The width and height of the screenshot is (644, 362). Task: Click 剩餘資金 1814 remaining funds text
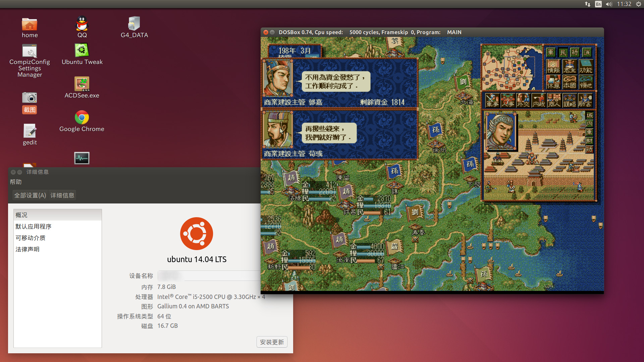(x=382, y=102)
